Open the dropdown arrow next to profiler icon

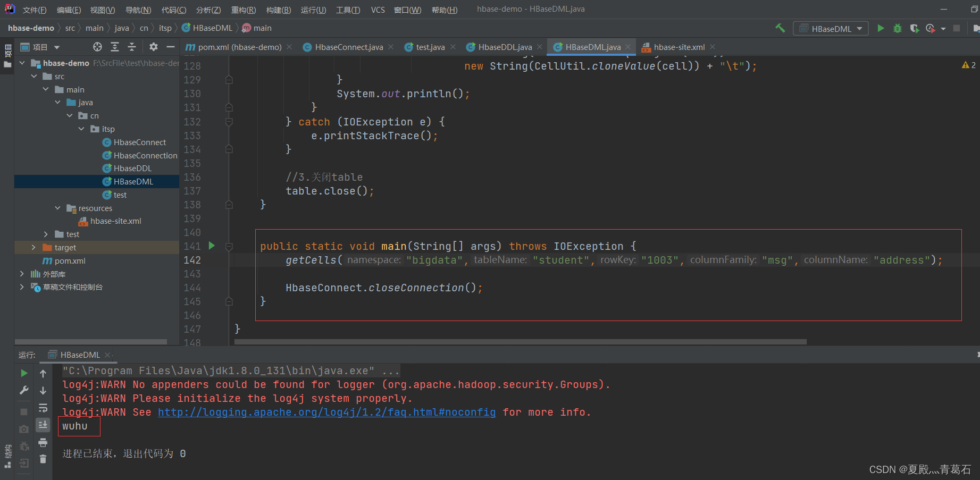tap(943, 29)
